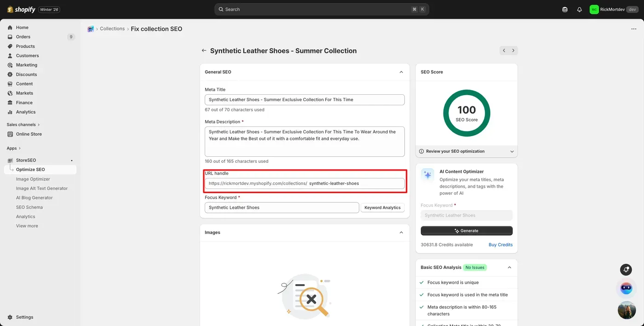644x326 pixels.
Task: Click the top Search bar
Action: coord(322,9)
